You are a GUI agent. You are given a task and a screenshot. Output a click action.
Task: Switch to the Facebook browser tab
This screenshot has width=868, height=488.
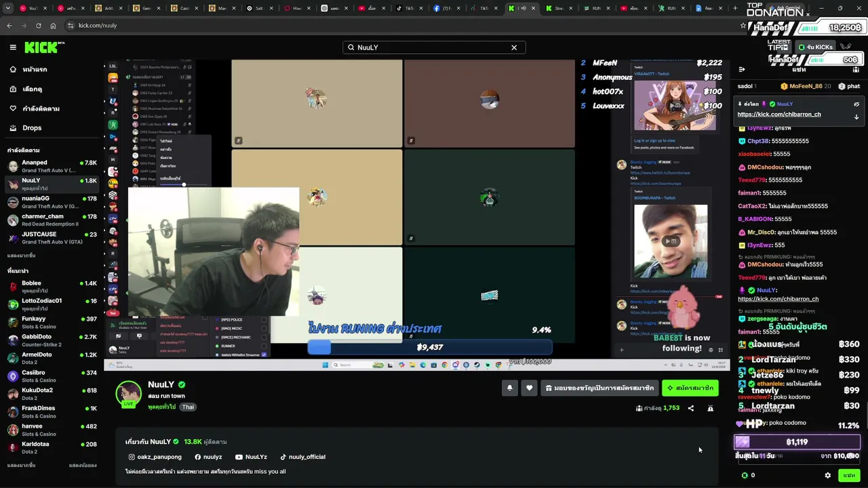coord(446,8)
